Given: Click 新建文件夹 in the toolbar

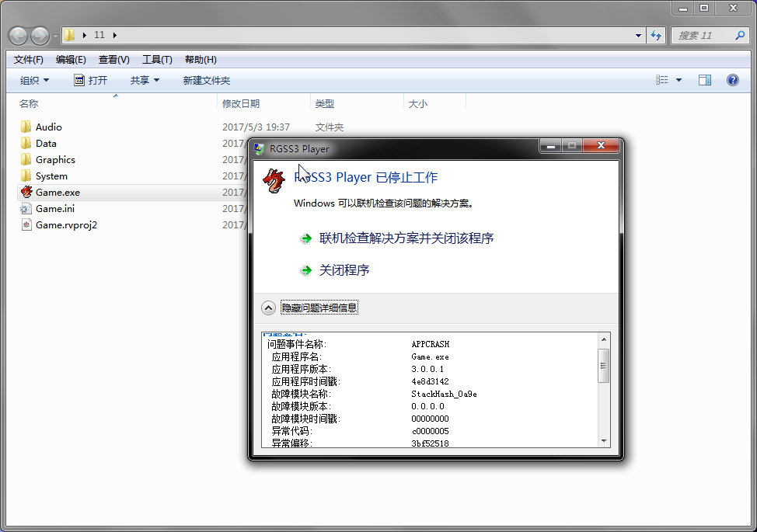Looking at the screenshot, I should pyautogui.click(x=207, y=80).
